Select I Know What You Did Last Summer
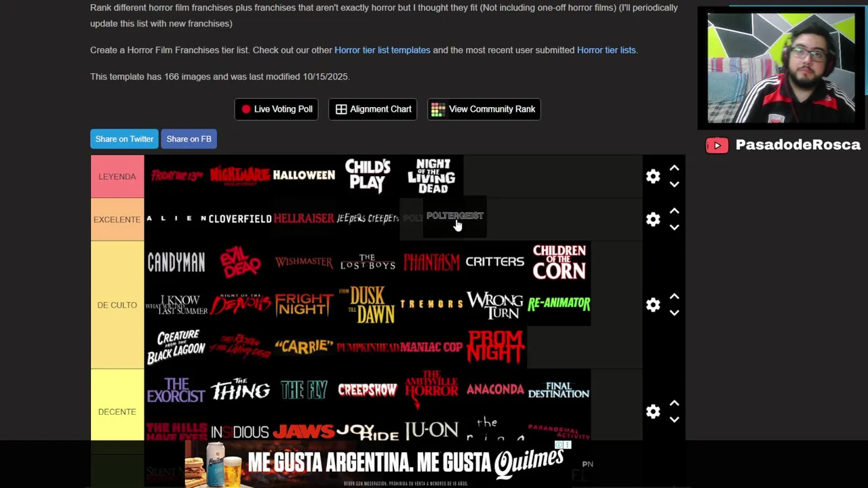868x488 pixels. tap(176, 305)
